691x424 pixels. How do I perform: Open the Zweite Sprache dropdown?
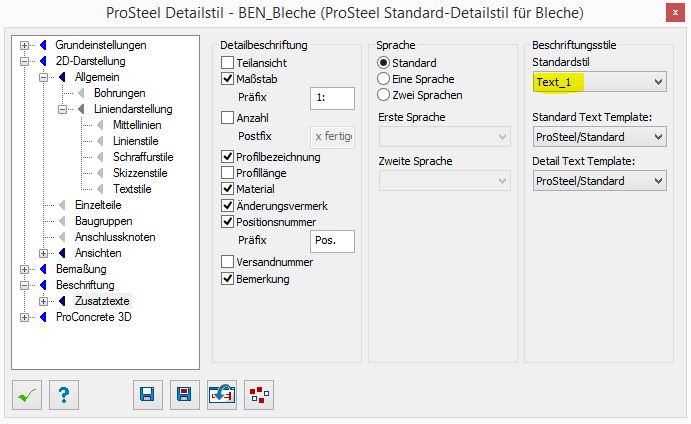(445, 181)
